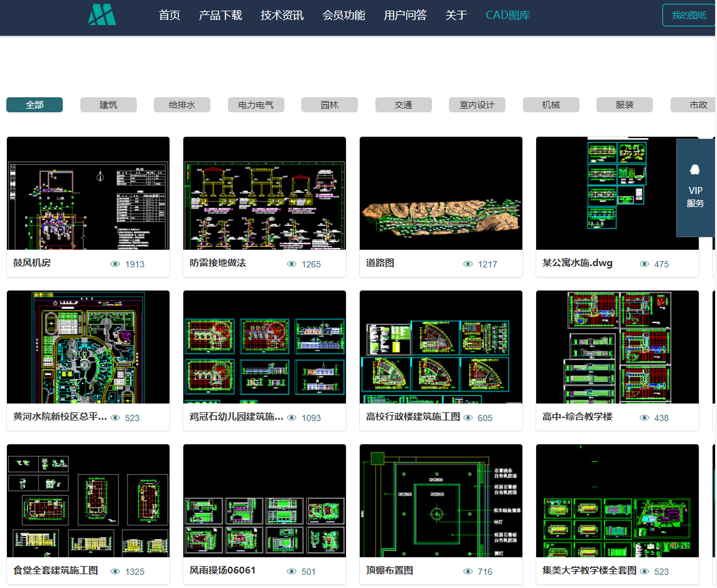Click the eye view icon on 鼓风机房 card
The width and height of the screenshot is (717, 588).
coord(115,264)
